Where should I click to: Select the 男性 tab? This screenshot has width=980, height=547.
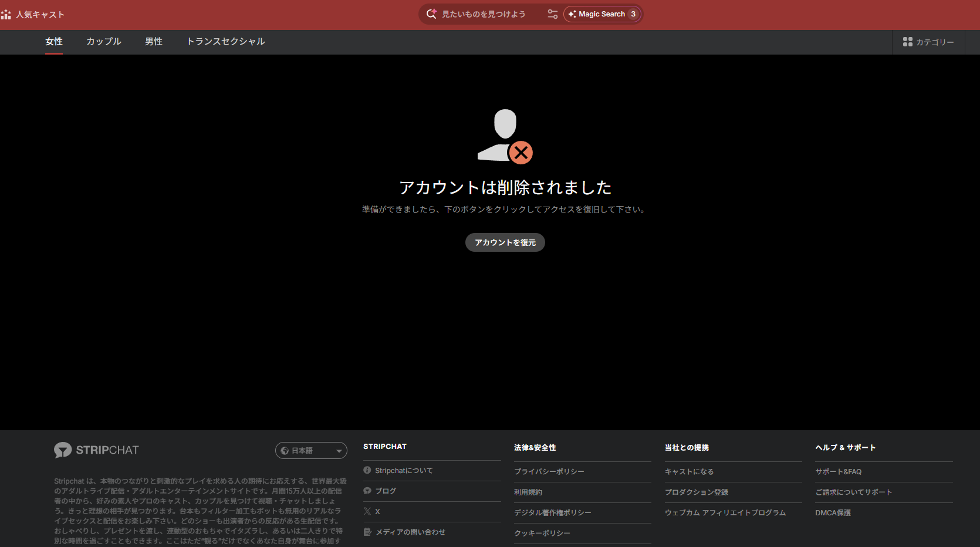(154, 42)
